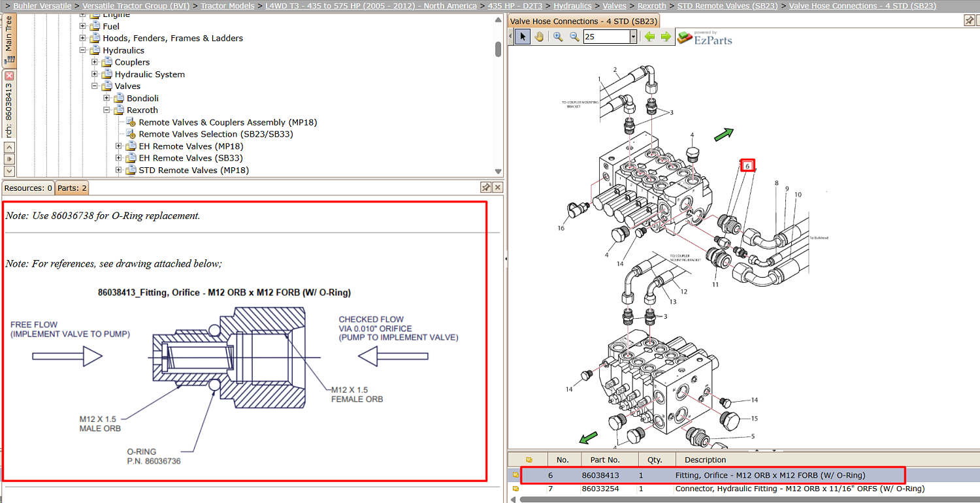Expand the Fuel tree node
The width and height of the screenshot is (980, 503).
tap(82, 27)
